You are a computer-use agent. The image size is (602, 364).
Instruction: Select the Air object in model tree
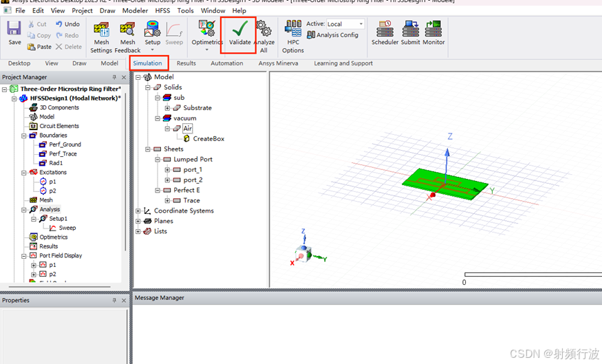tap(187, 128)
